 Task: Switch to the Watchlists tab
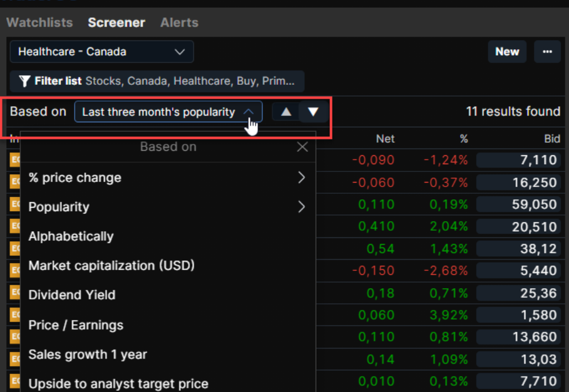[40, 23]
